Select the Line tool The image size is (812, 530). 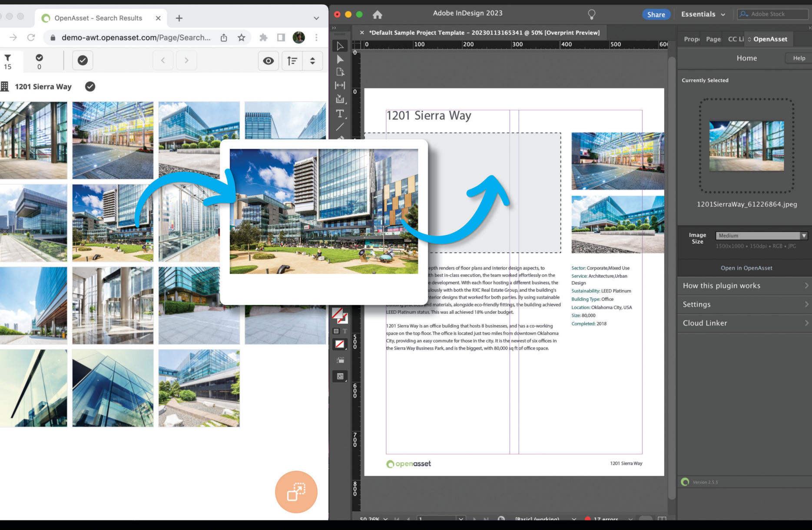(340, 127)
